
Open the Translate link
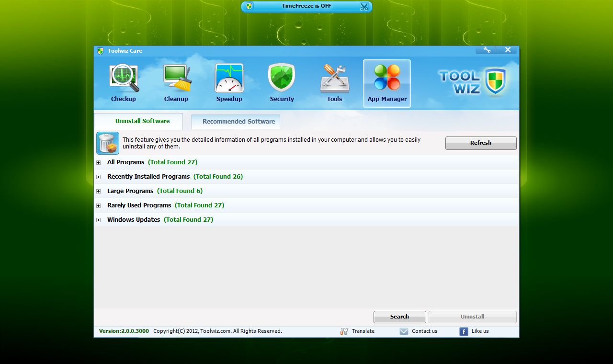point(363,331)
